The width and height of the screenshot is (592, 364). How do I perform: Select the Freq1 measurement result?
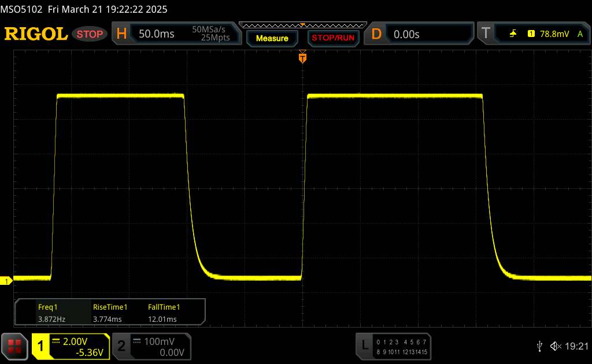50,313
